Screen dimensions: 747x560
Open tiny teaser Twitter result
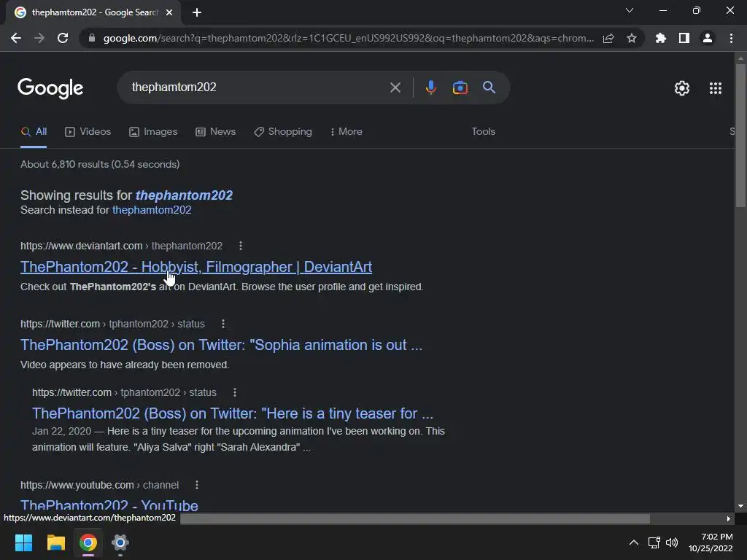click(x=233, y=413)
